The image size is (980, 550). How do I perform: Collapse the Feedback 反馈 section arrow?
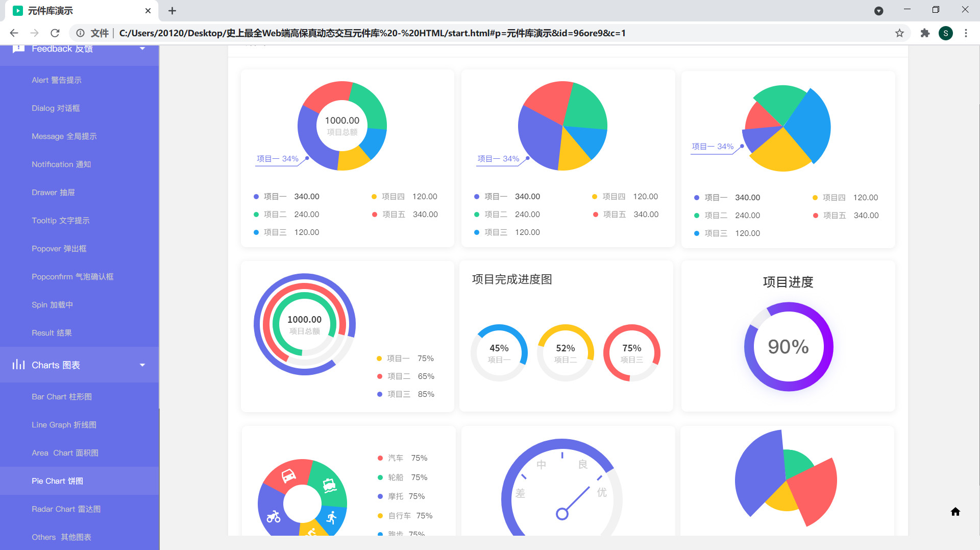142,49
